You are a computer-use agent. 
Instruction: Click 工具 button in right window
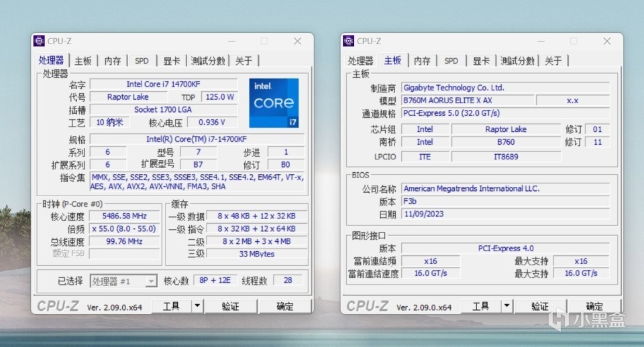pyautogui.click(x=480, y=306)
